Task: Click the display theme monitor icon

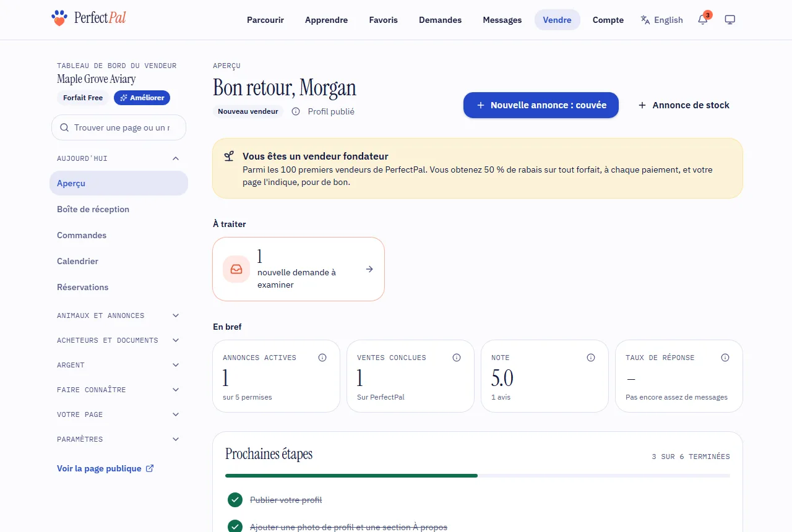Action: click(730, 20)
